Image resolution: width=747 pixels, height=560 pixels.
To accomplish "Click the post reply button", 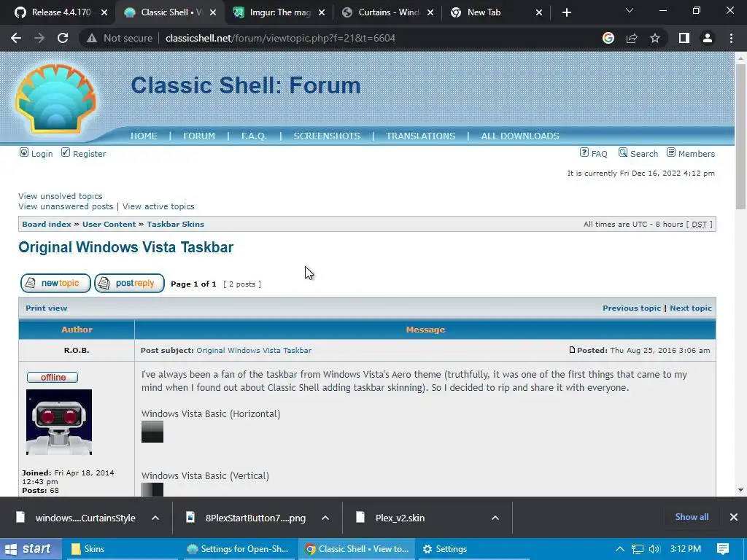I will 130,284.
